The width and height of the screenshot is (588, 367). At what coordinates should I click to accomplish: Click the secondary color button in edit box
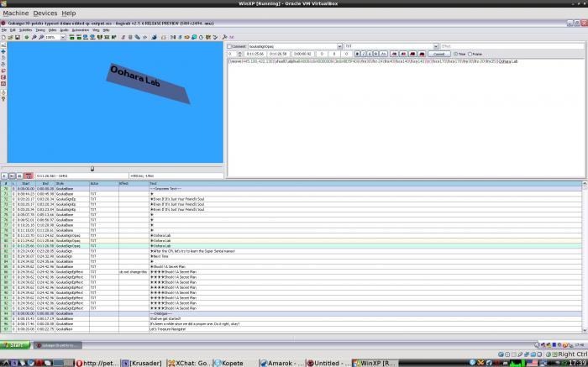(x=404, y=54)
